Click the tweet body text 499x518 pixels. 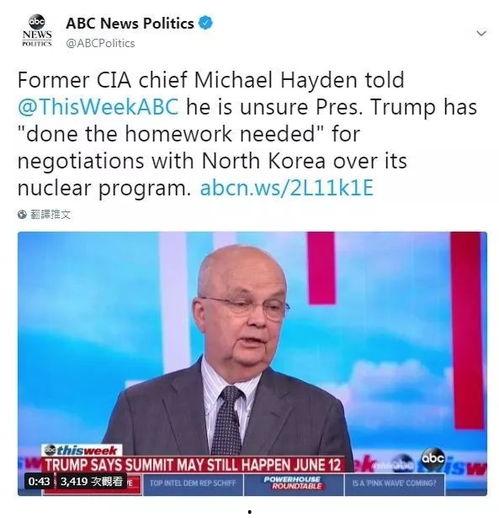247,134
